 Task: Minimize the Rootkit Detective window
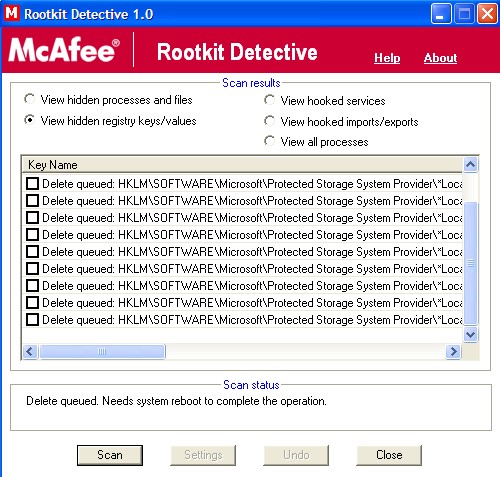(441, 14)
